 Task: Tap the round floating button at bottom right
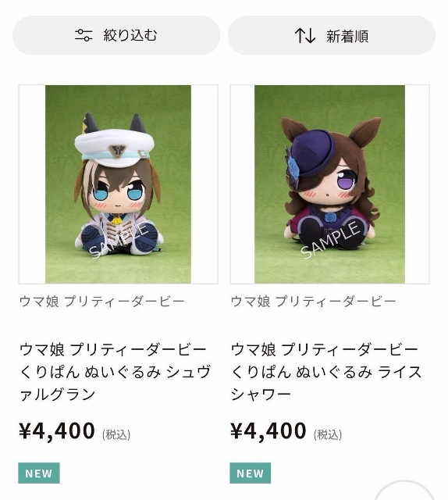[x=404, y=490]
